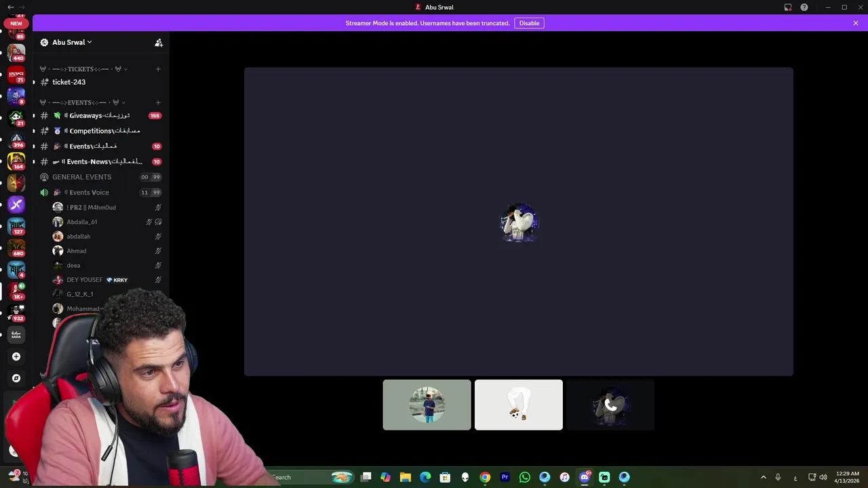Go back with the left arrow
This screenshot has height=488, width=868.
point(10,7)
